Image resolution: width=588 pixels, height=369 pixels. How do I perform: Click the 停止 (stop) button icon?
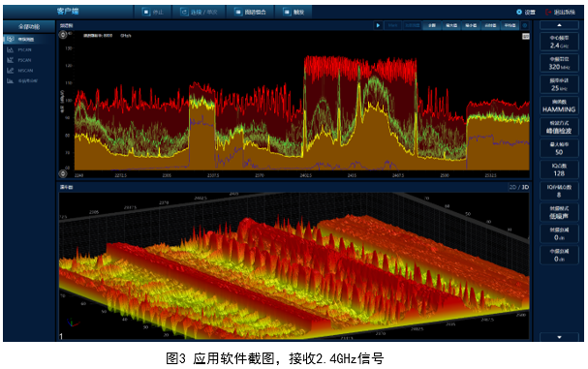click(146, 12)
